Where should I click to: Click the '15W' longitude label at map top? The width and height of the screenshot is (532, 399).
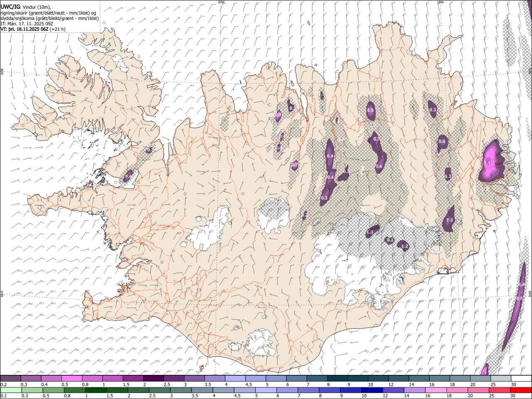(x=440, y=2)
